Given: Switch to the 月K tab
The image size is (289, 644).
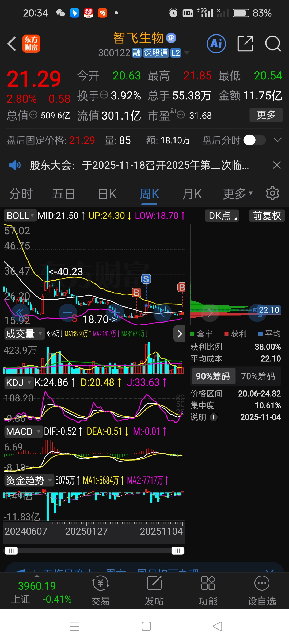Looking at the screenshot, I should pyautogui.click(x=192, y=194).
